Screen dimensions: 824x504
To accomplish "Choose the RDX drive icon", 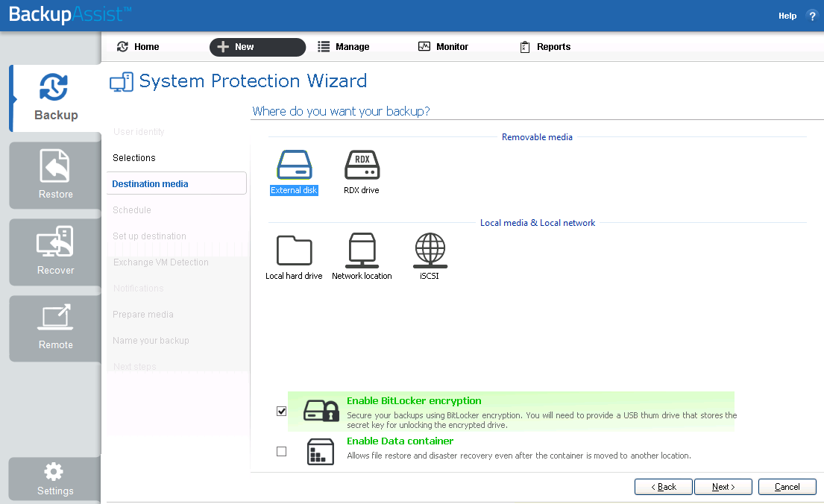I will (x=362, y=165).
